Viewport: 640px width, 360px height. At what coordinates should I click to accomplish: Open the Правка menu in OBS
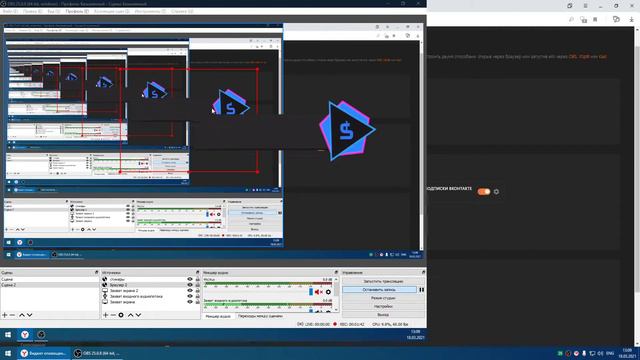tap(32, 11)
